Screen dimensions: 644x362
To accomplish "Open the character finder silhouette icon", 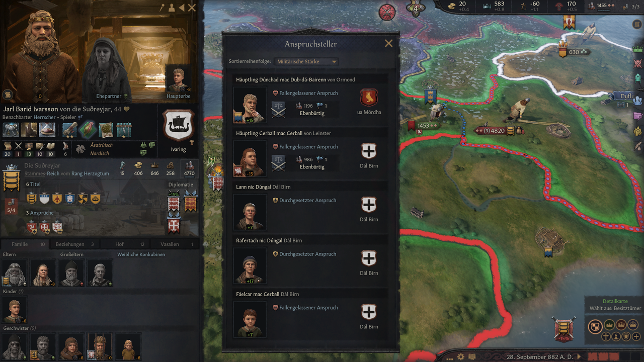I will (x=172, y=8).
